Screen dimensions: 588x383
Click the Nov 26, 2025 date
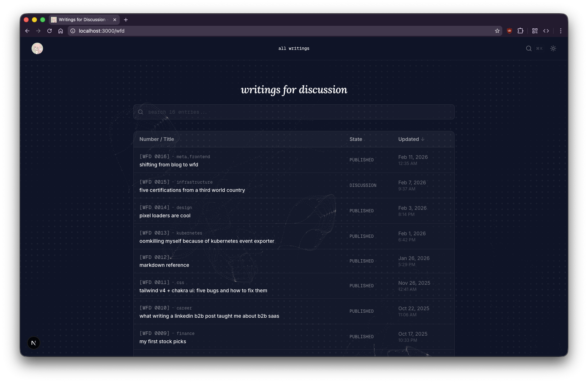click(414, 283)
